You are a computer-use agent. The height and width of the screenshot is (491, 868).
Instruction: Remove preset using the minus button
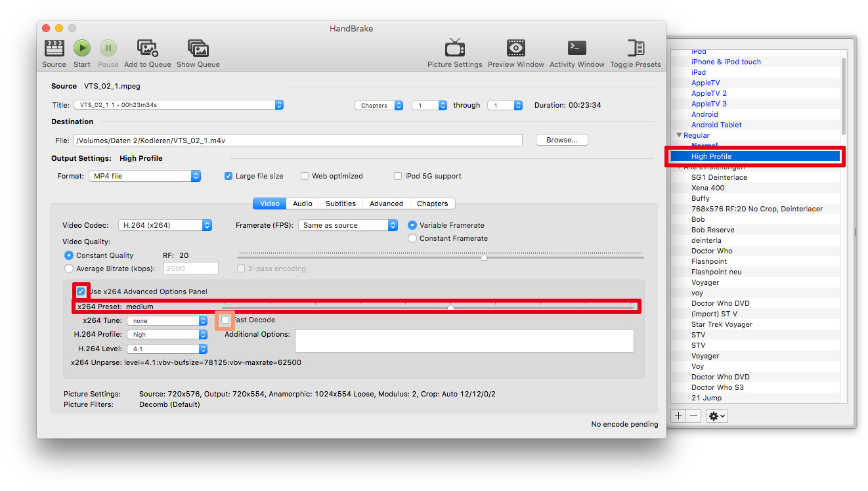coord(694,416)
